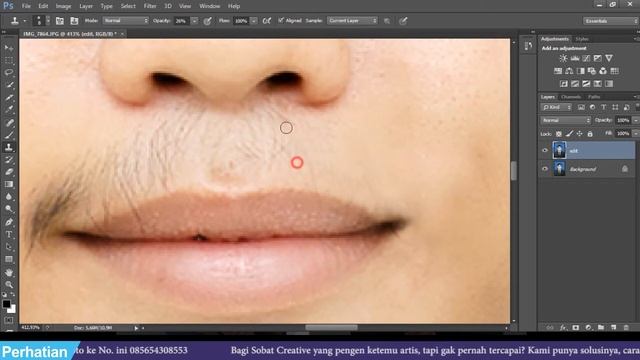640x360 pixels.
Task: Select the Background layer thumbnail
Action: click(x=559, y=169)
